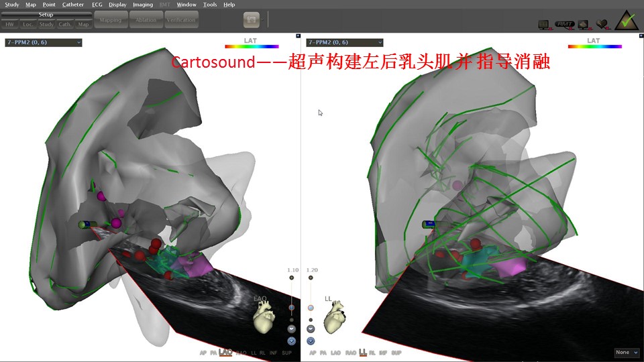
Task: Open the Help menu
Action: point(229,5)
